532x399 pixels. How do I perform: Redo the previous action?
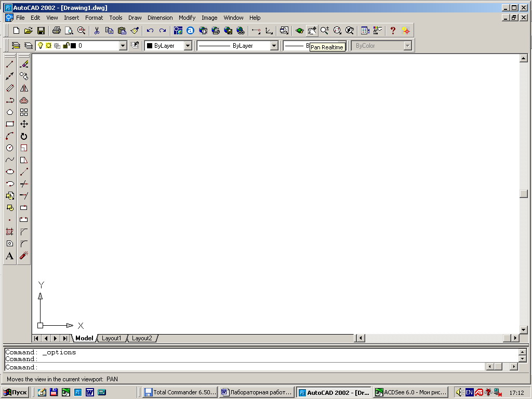[x=163, y=31]
